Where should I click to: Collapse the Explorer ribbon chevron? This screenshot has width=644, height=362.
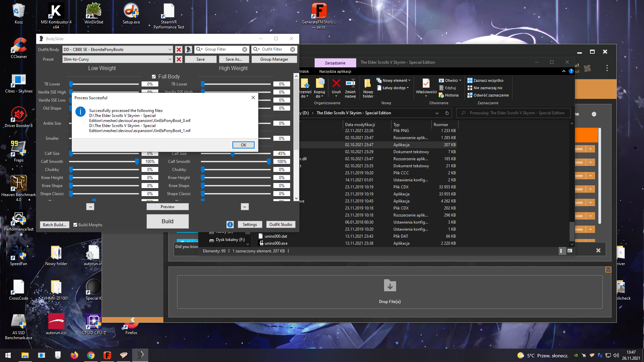tap(563, 71)
